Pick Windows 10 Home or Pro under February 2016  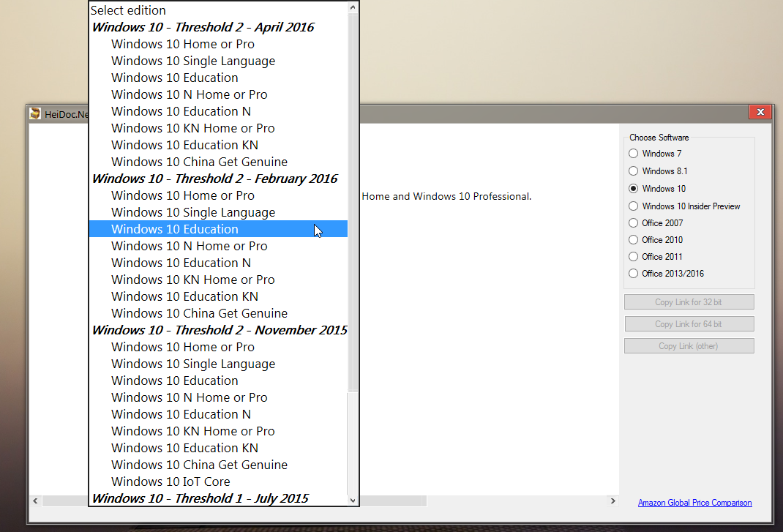pos(218,195)
